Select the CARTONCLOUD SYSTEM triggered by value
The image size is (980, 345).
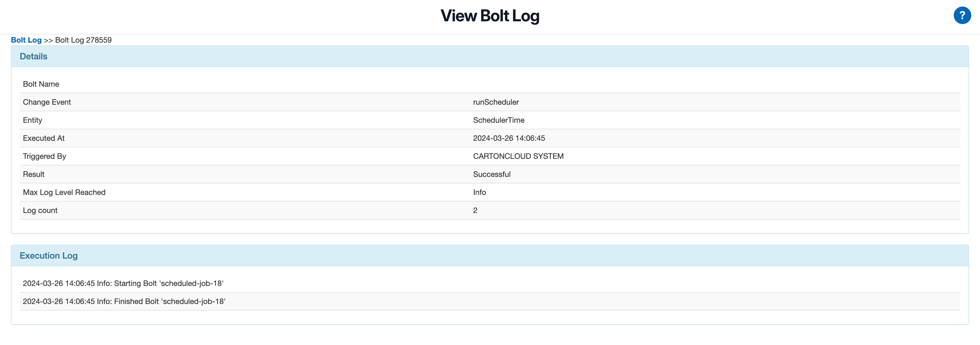[518, 156]
